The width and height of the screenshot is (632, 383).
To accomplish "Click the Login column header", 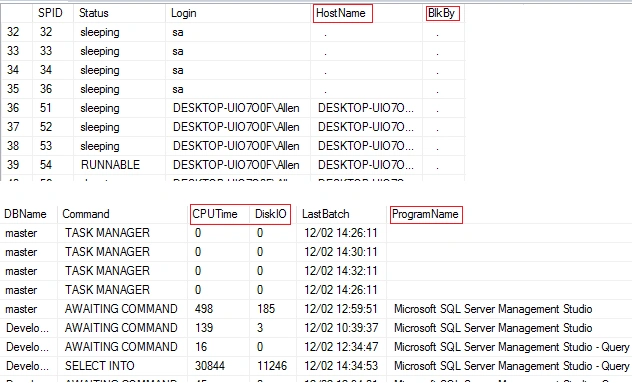I will 183,13.
